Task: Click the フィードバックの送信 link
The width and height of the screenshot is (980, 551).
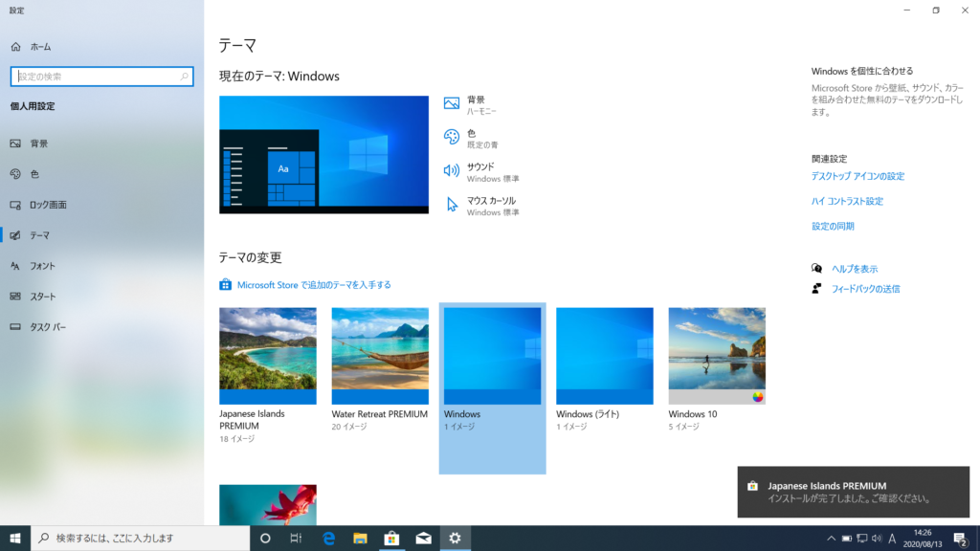Action: point(865,289)
